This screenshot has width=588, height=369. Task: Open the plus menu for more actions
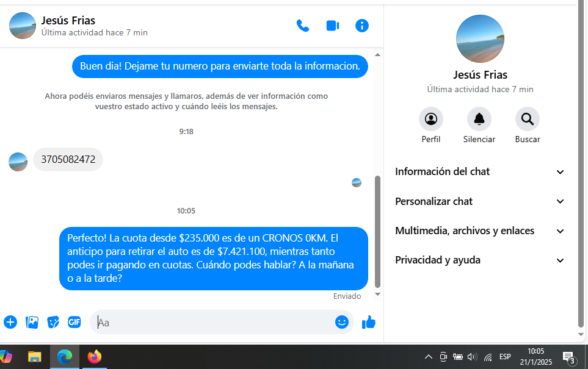[x=10, y=322]
